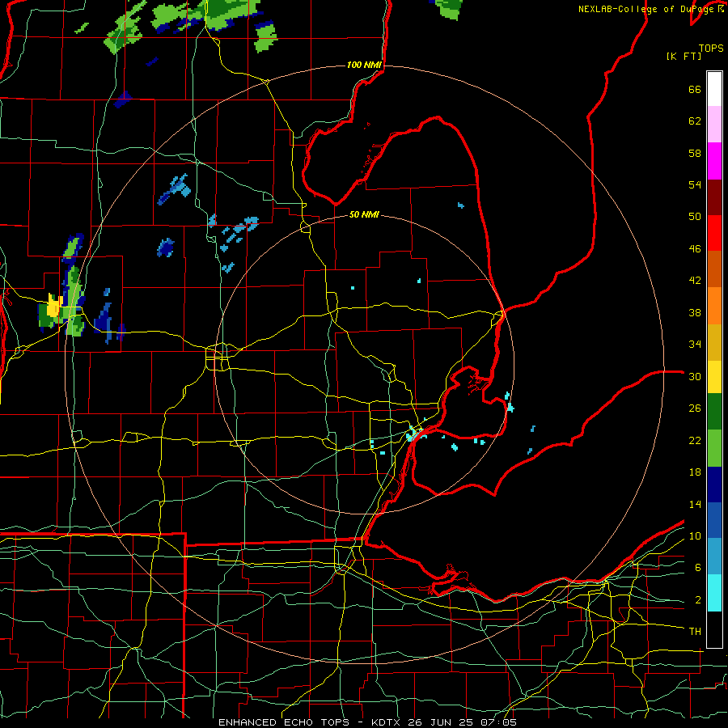Click the 100 NMI range ring label
This screenshot has height=728, width=728.
(364, 65)
